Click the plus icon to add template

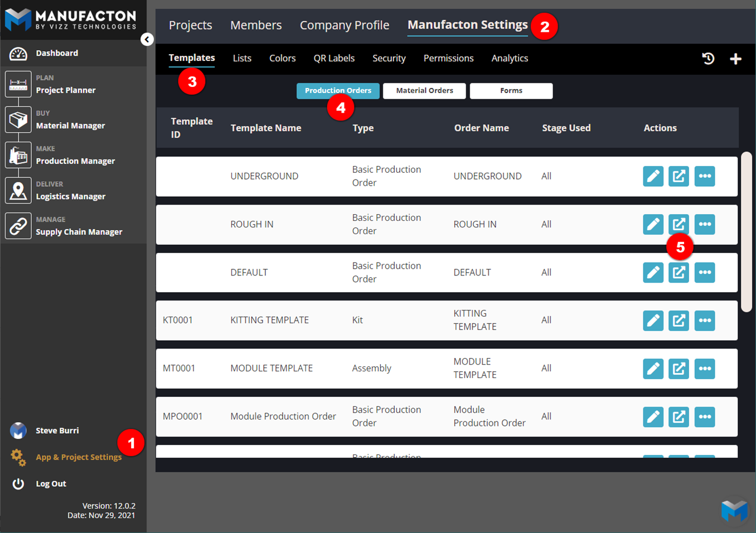click(735, 59)
